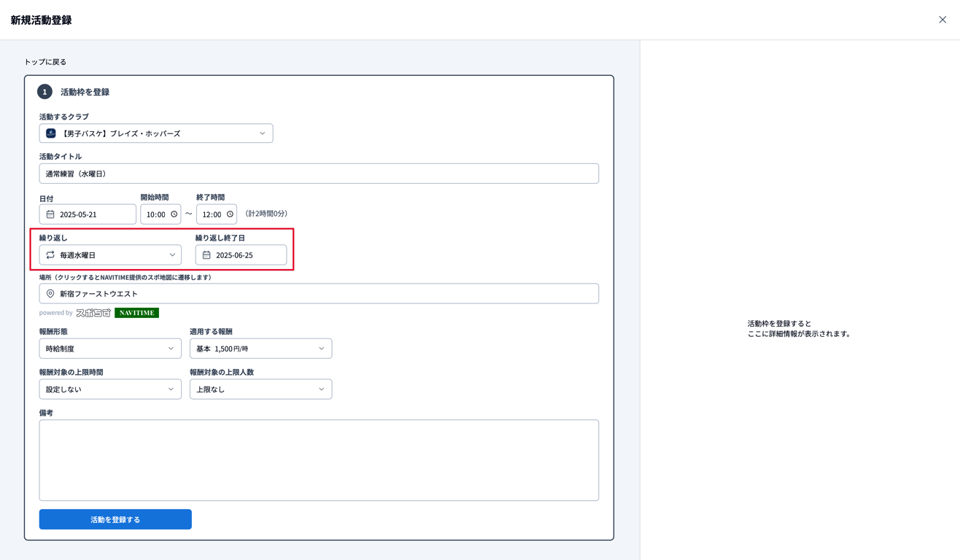Go back via トップに戻る link
The image size is (960, 560).
[x=45, y=62]
